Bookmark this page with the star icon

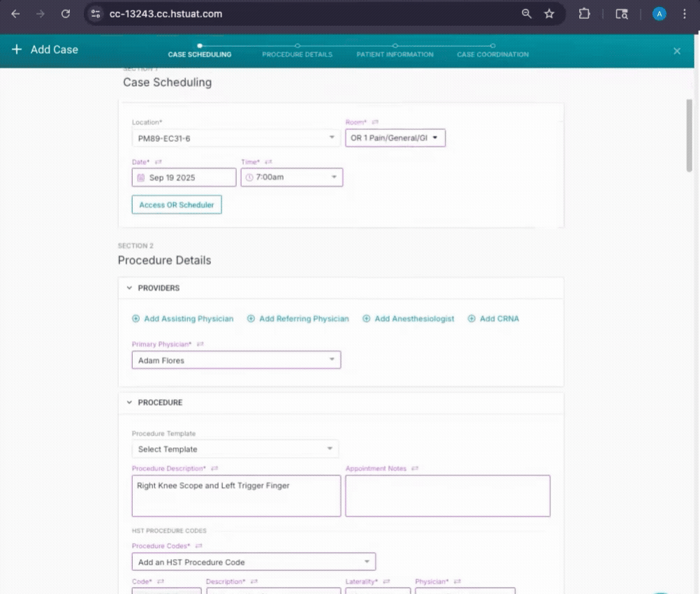(549, 14)
